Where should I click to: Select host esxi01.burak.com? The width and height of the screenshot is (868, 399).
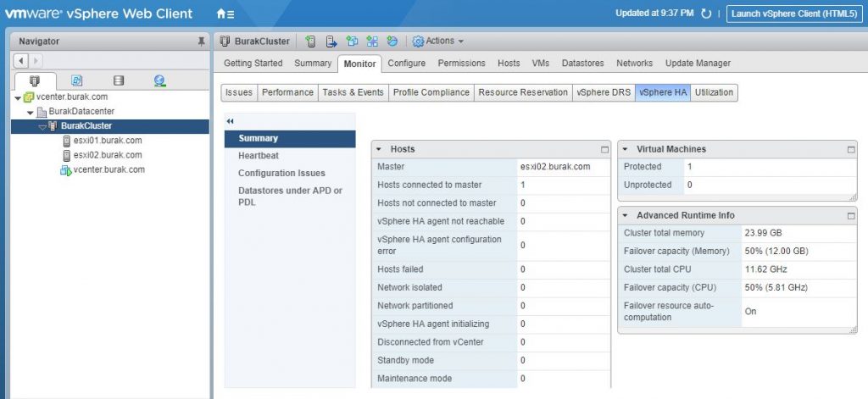pos(108,141)
